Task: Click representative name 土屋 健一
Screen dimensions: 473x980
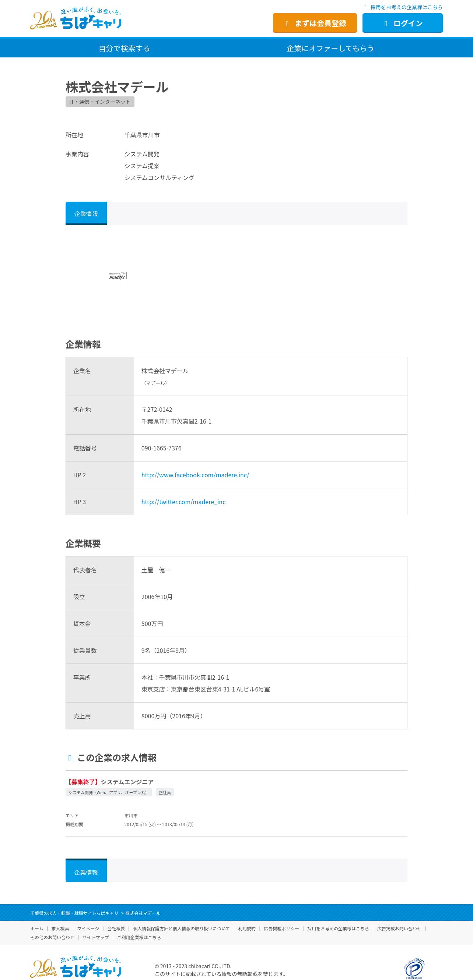Action: pyautogui.click(x=156, y=570)
